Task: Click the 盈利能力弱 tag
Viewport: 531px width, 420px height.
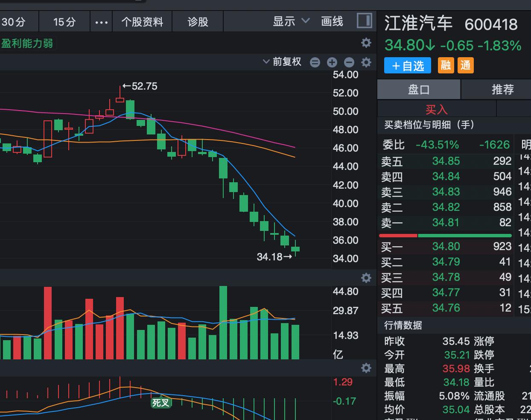Action: [x=27, y=43]
